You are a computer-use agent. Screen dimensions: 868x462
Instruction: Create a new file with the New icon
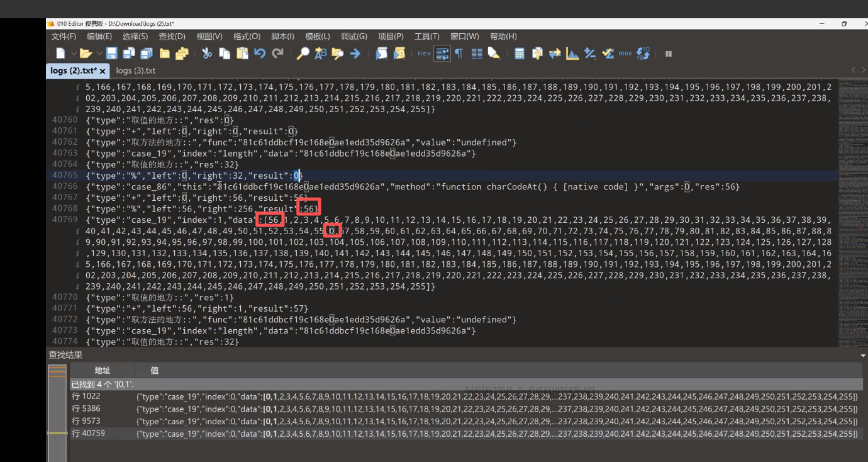click(60, 54)
